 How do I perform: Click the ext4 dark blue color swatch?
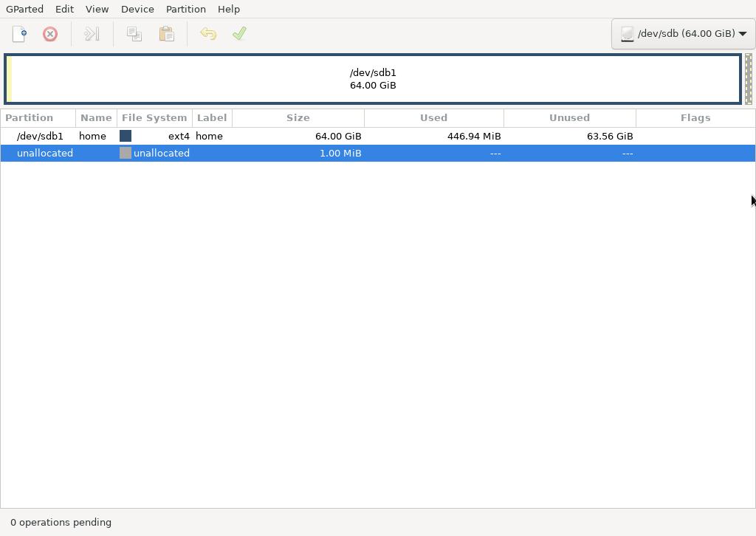click(x=126, y=137)
